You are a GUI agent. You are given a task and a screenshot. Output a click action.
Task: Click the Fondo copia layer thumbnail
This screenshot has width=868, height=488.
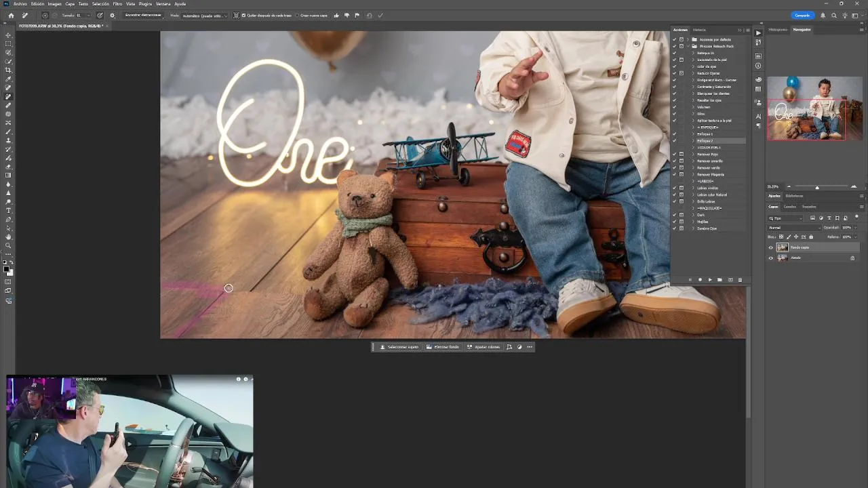tap(782, 247)
